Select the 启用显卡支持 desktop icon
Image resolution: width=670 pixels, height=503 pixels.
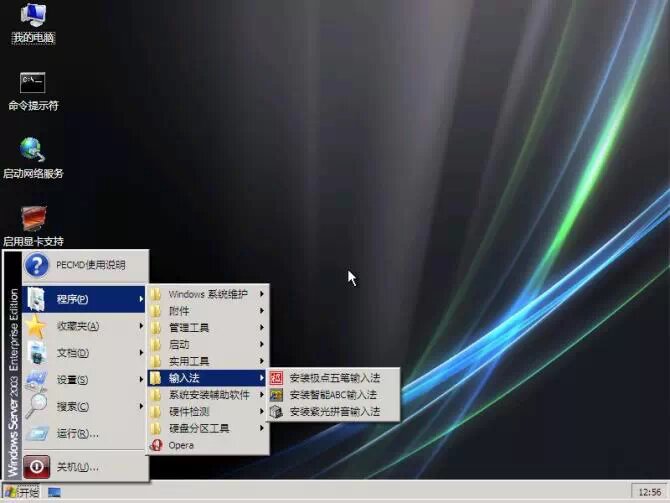(33, 226)
